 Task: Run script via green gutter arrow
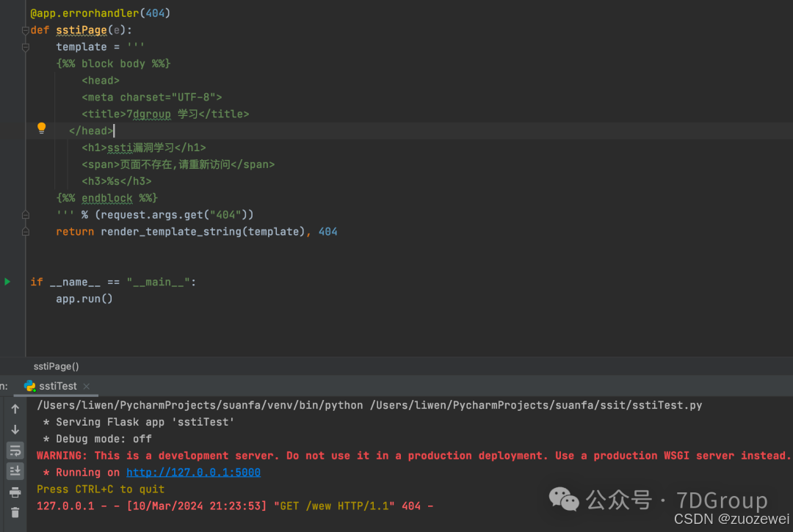coord(7,281)
